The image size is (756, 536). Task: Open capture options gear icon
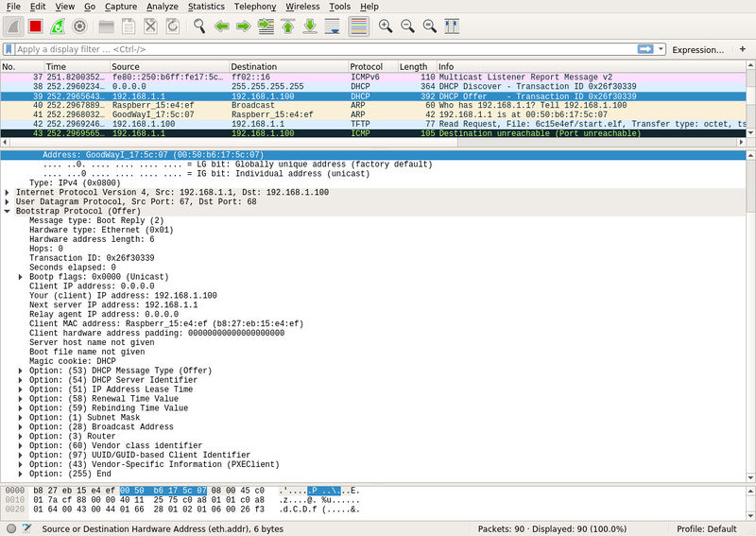[x=79, y=26]
